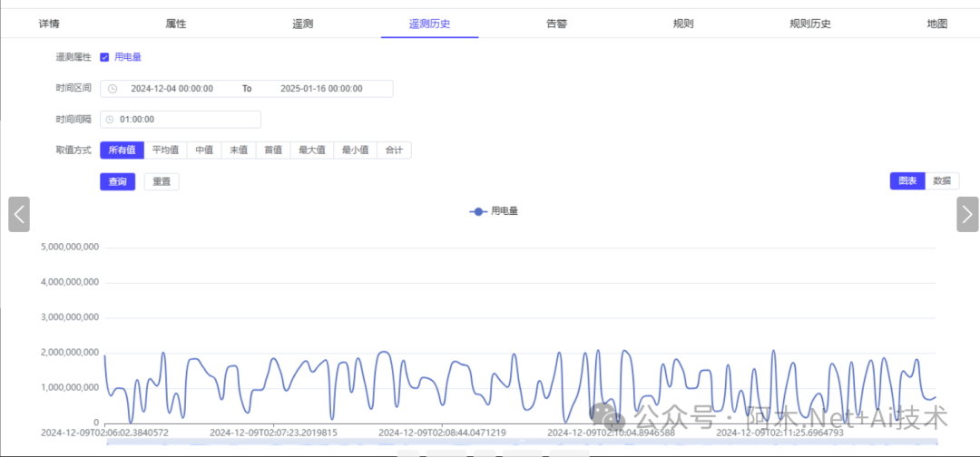Switch to 图表 view
The image size is (980, 457).
click(x=907, y=181)
